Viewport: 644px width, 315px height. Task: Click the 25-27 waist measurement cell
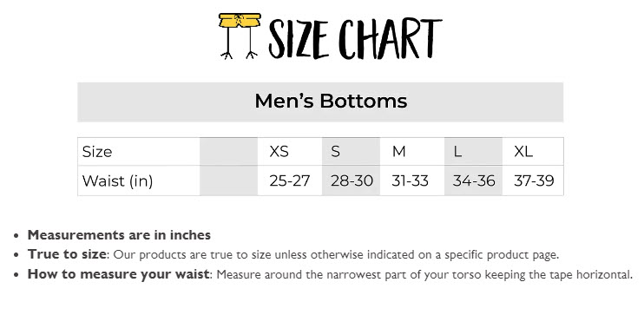click(x=290, y=180)
